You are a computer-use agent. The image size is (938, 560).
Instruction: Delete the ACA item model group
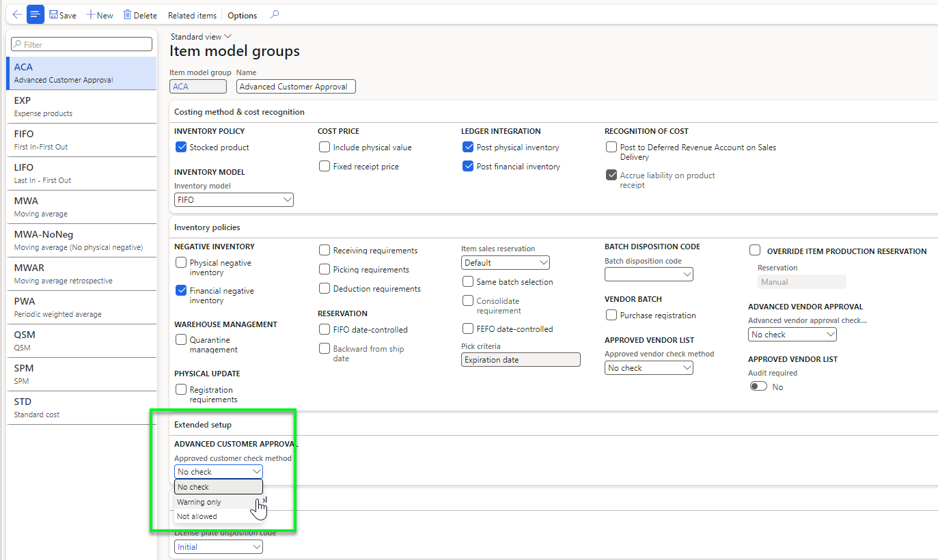tap(139, 14)
